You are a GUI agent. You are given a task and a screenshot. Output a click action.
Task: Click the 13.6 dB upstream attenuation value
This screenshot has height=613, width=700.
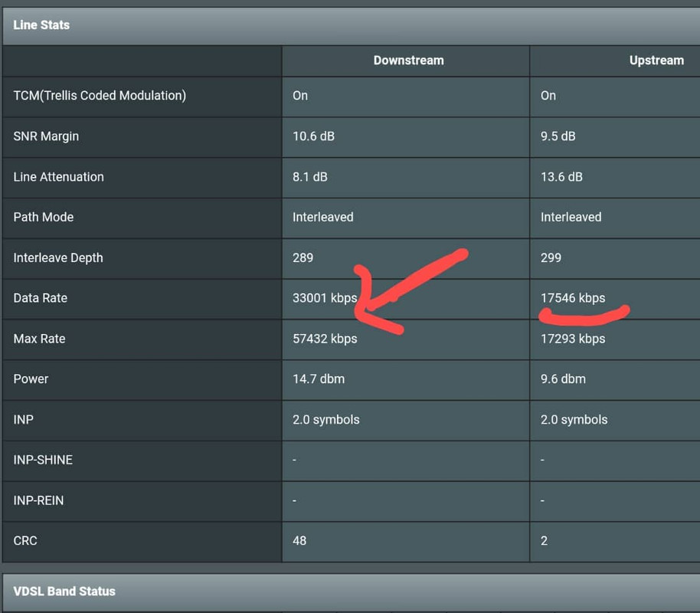coord(561,177)
